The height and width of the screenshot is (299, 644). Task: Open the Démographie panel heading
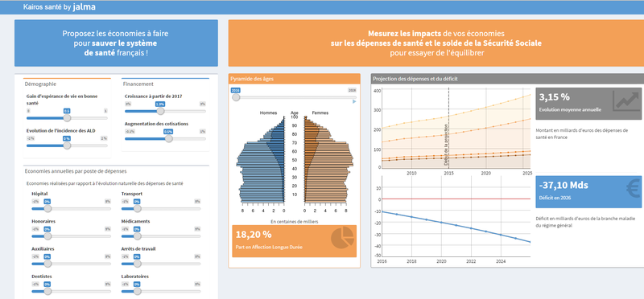tap(40, 84)
